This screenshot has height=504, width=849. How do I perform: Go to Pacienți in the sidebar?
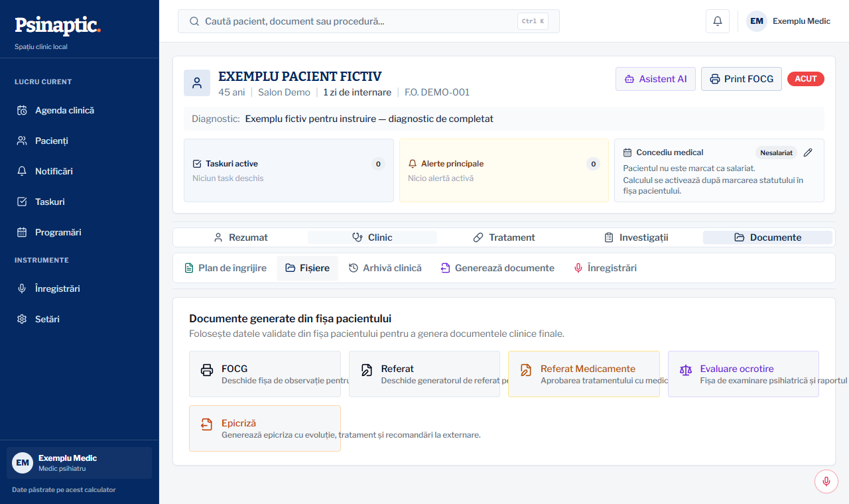pos(80,141)
